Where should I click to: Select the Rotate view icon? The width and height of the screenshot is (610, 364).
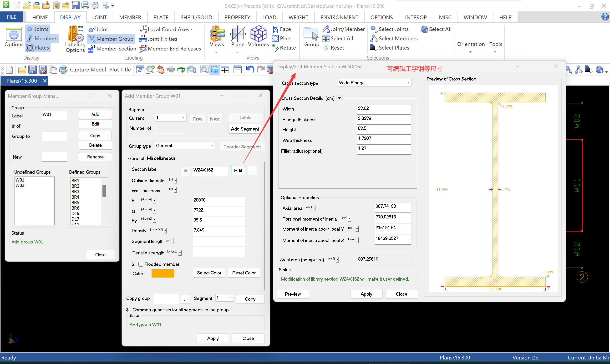(x=275, y=48)
